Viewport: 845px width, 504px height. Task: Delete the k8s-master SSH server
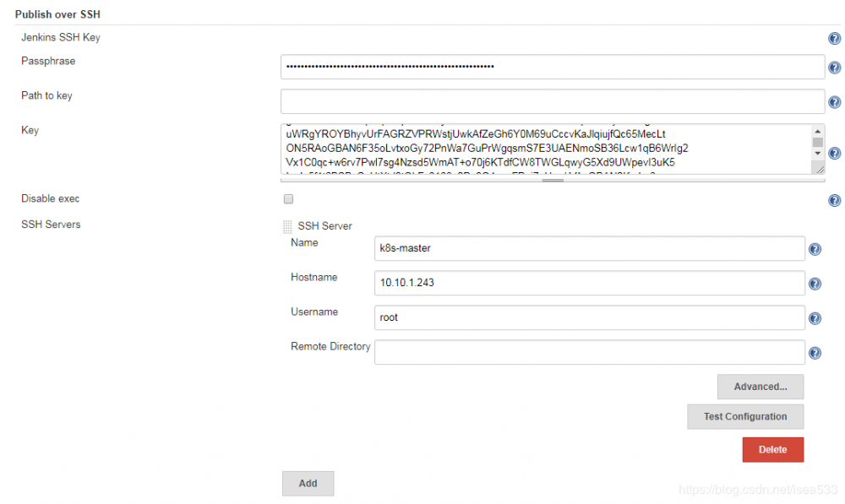772,449
